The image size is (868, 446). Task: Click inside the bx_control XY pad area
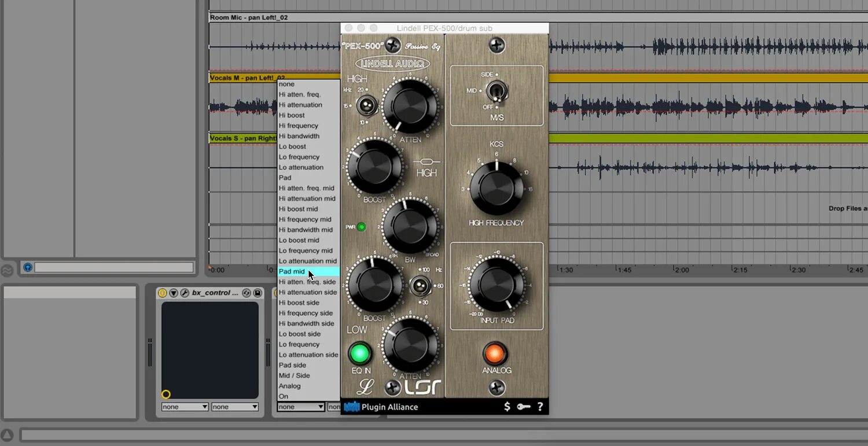[x=209, y=349]
